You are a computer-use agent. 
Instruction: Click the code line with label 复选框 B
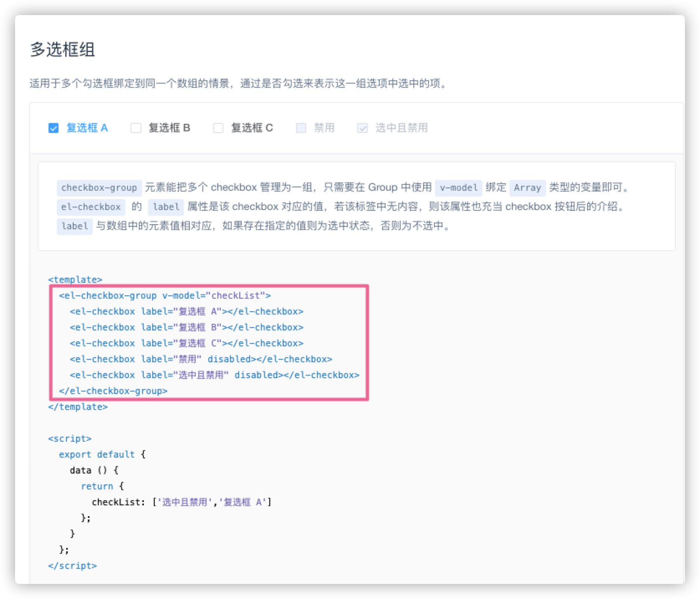186,328
